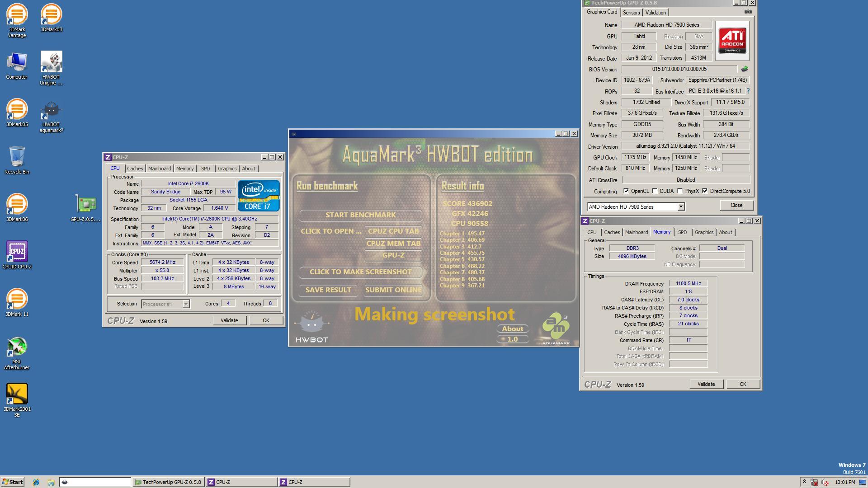The width and height of the screenshot is (868, 488).
Task: Click OK in right CPU-Z Memory window
Action: (743, 384)
